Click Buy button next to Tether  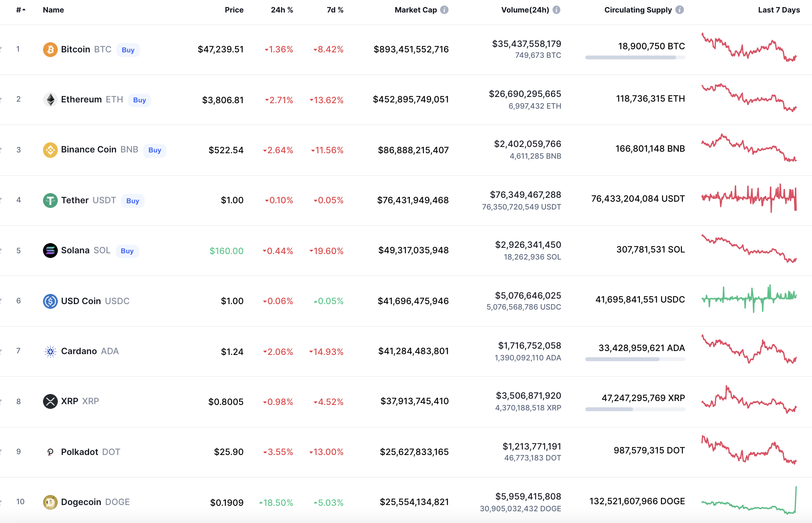(x=133, y=201)
